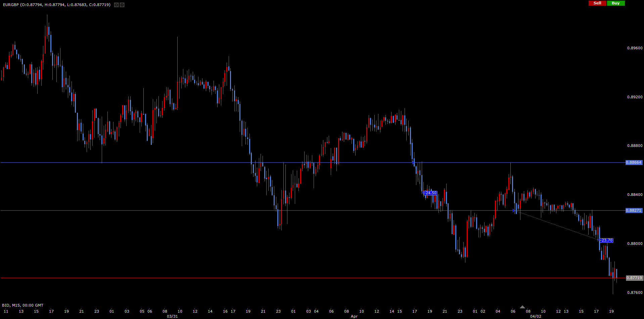Click the 04/02 date label on time axis
Screen dimensions: 644x319
pos(536,316)
